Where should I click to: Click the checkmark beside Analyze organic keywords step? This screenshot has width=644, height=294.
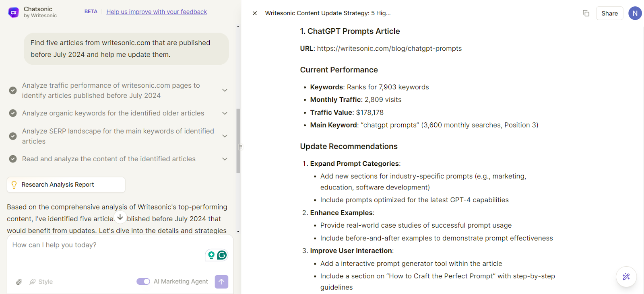tap(13, 113)
